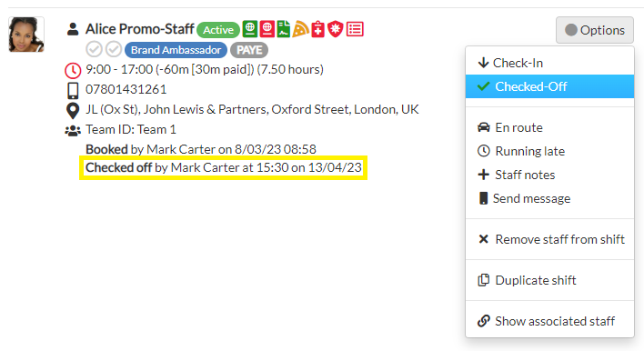
Task: Select the highlighted Checked-Off status option
Action: tap(549, 86)
